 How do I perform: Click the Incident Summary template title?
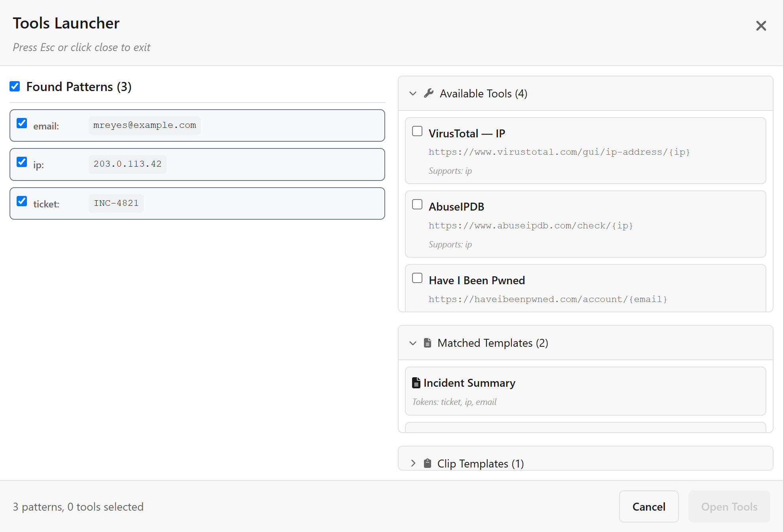pyautogui.click(x=469, y=383)
